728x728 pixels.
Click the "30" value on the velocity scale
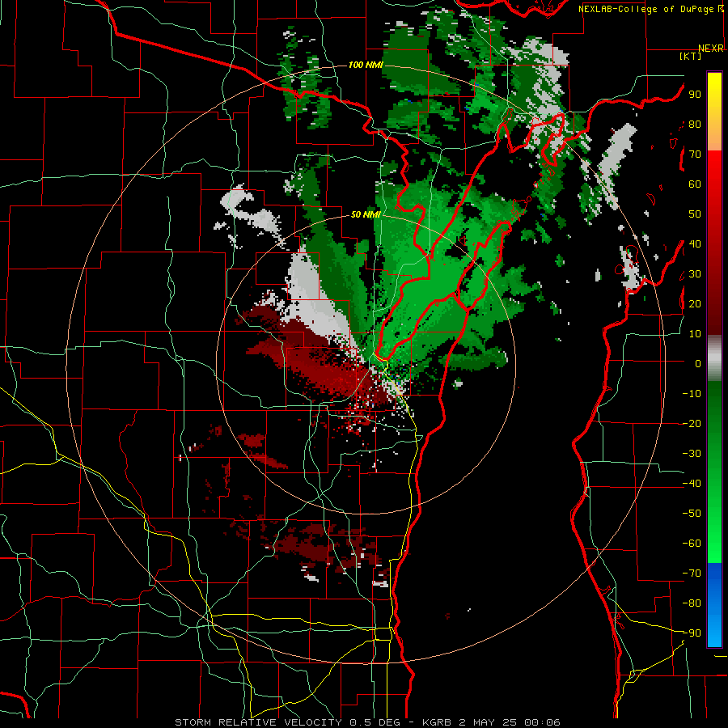(x=695, y=274)
